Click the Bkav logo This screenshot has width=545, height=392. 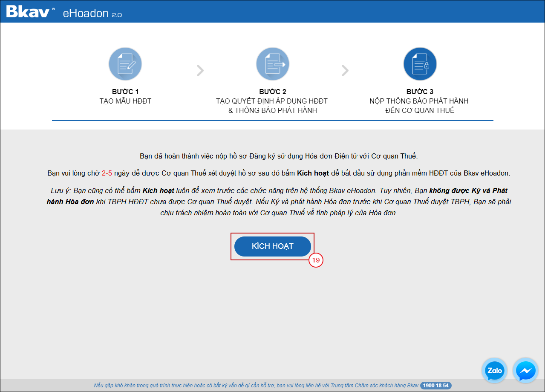tap(30, 12)
